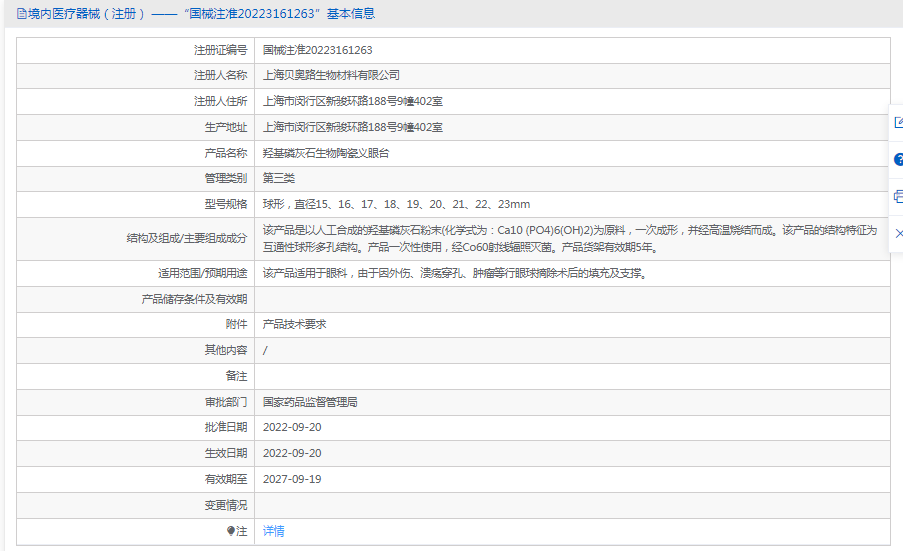
Task: Click the 附件 row label
Action: [x=236, y=324]
